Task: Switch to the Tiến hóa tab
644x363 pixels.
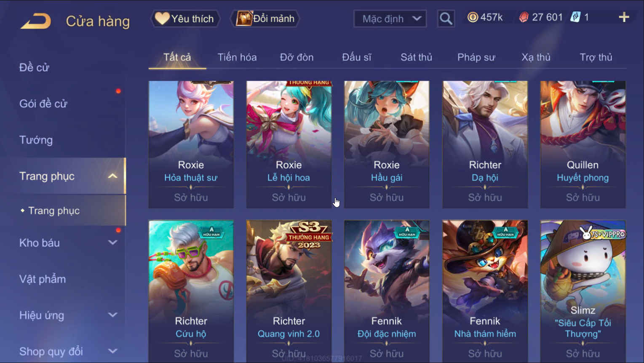Action: (x=237, y=57)
